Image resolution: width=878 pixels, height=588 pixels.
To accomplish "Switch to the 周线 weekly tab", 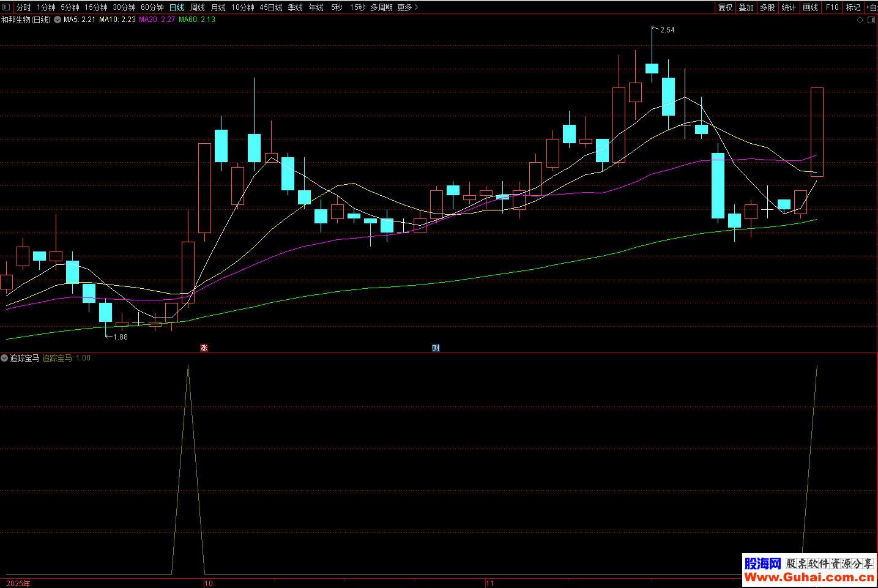I will (x=198, y=7).
